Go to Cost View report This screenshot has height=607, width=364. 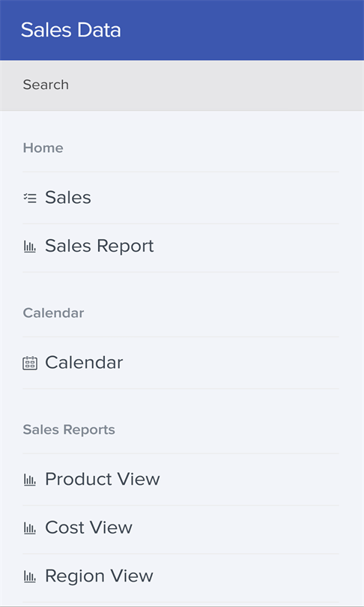point(181,528)
